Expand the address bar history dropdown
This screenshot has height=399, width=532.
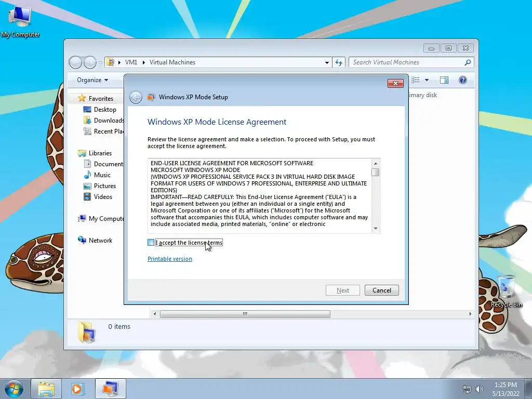tap(327, 62)
